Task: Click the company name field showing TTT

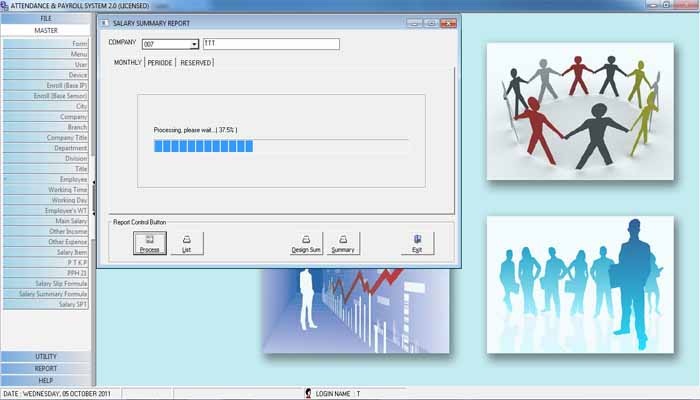Action: [271, 44]
